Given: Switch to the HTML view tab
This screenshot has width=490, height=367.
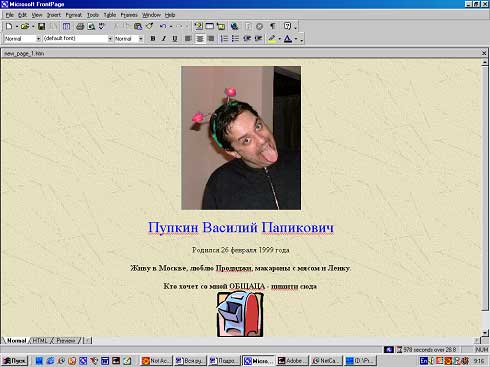Looking at the screenshot, I should click(40, 341).
